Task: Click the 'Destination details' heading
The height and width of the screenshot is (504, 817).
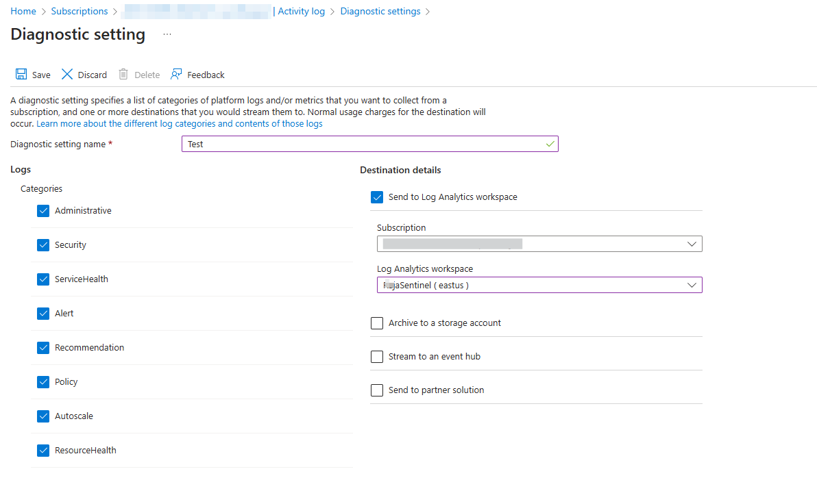Action: [400, 171]
